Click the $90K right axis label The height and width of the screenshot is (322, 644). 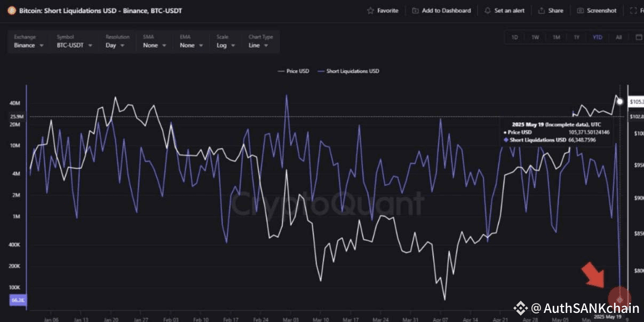pos(638,198)
